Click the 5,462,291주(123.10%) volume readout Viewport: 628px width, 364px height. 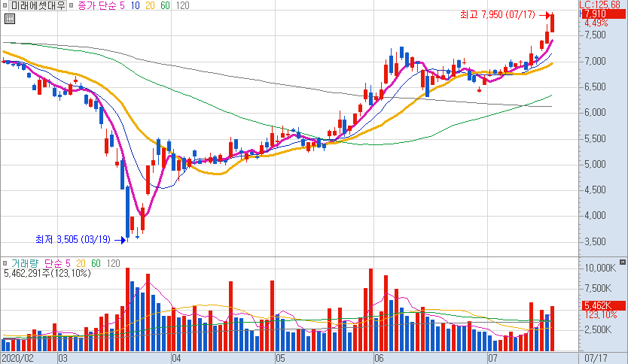pyautogui.click(x=47, y=273)
